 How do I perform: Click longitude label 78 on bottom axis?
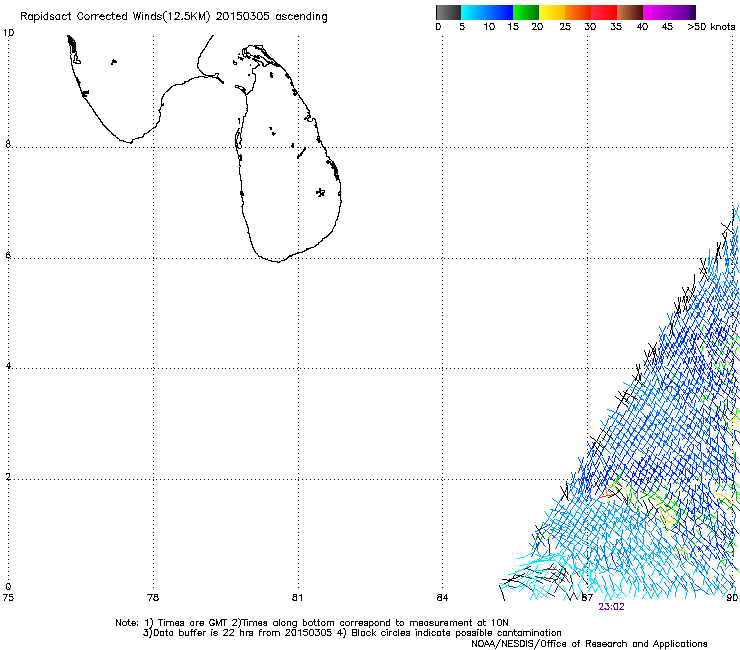[x=153, y=598]
